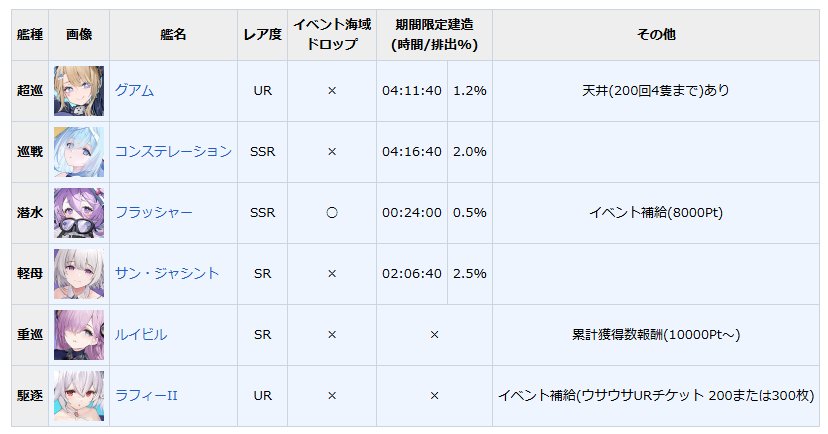Open the グアム ship name link
The image size is (828, 434).
tap(134, 91)
